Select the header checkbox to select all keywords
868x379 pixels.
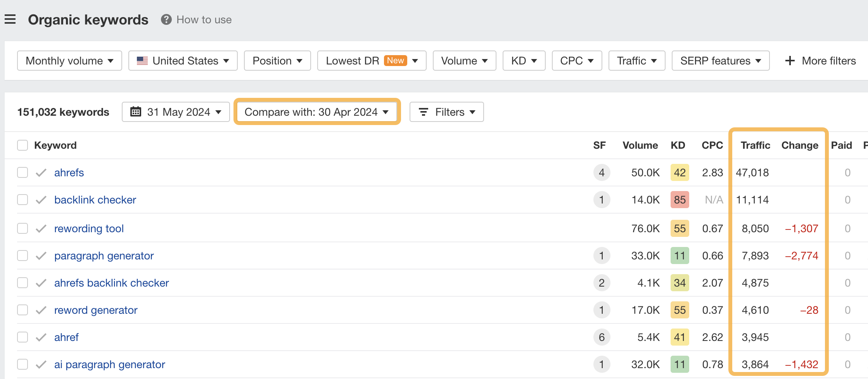(x=22, y=145)
